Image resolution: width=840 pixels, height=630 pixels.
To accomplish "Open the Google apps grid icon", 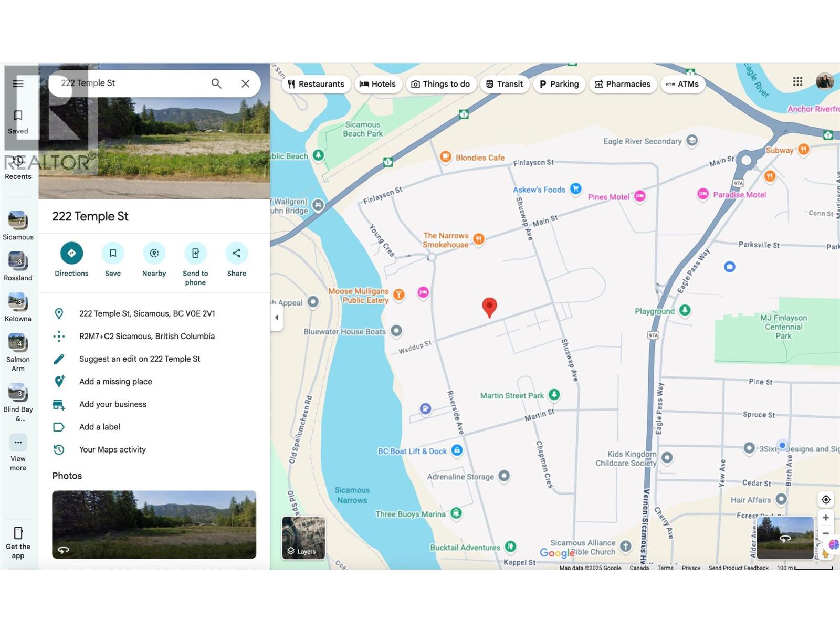I will (798, 81).
